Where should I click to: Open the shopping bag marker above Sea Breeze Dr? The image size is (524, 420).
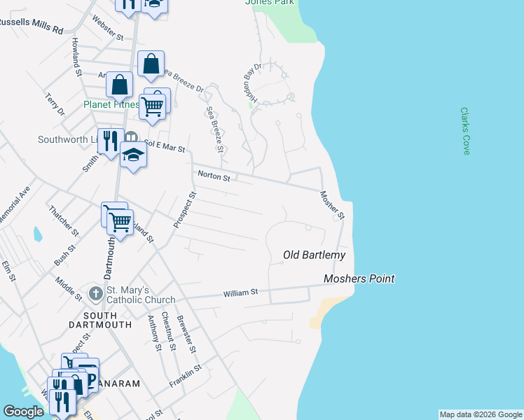coord(151,65)
